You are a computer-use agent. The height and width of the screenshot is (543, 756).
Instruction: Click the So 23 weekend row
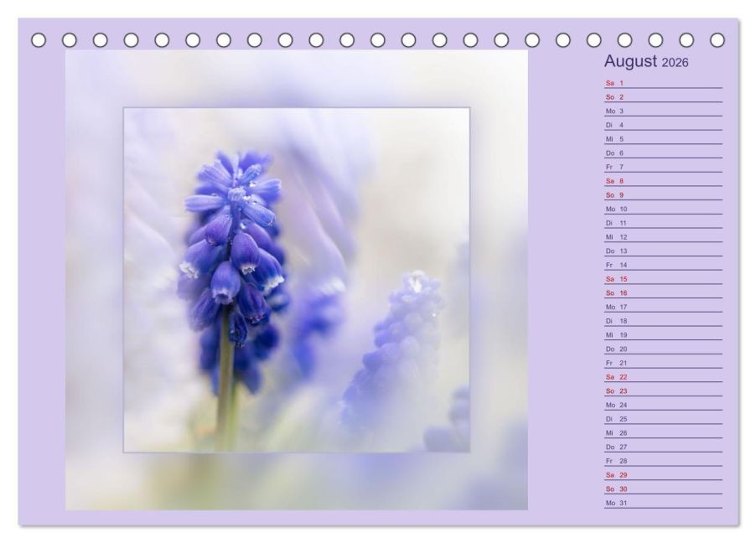click(x=662, y=391)
